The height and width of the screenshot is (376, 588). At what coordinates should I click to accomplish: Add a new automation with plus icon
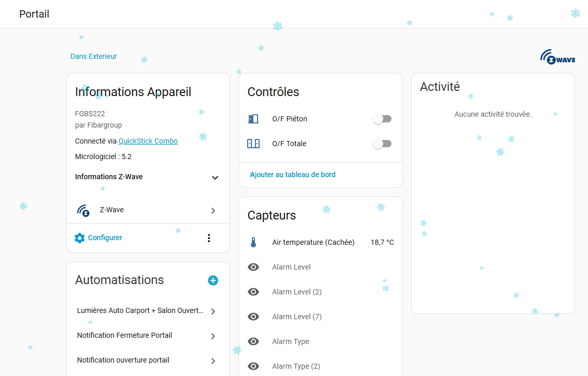213,280
